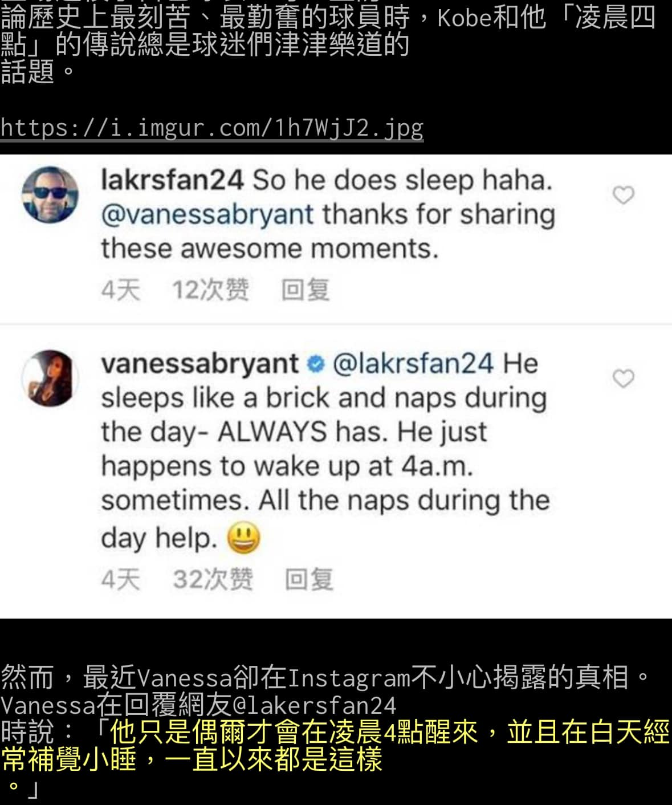Open vanessabryant's profile avatar
The height and width of the screenshot is (805, 672).
[x=50, y=378]
